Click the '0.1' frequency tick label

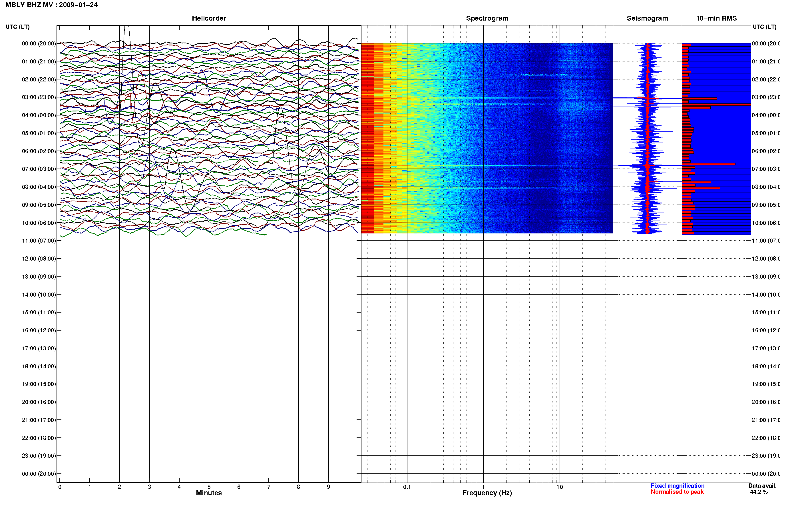[x=407, y=487]
